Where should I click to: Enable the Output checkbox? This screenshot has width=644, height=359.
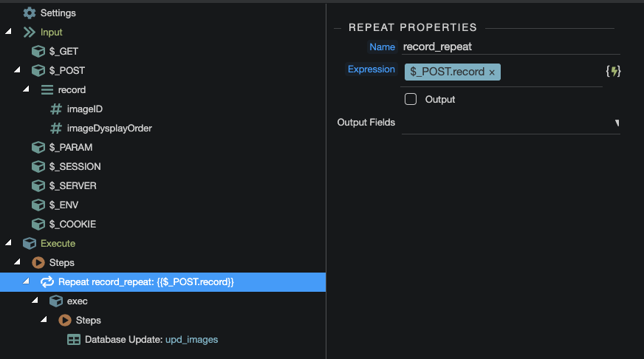tap(411, 99)
